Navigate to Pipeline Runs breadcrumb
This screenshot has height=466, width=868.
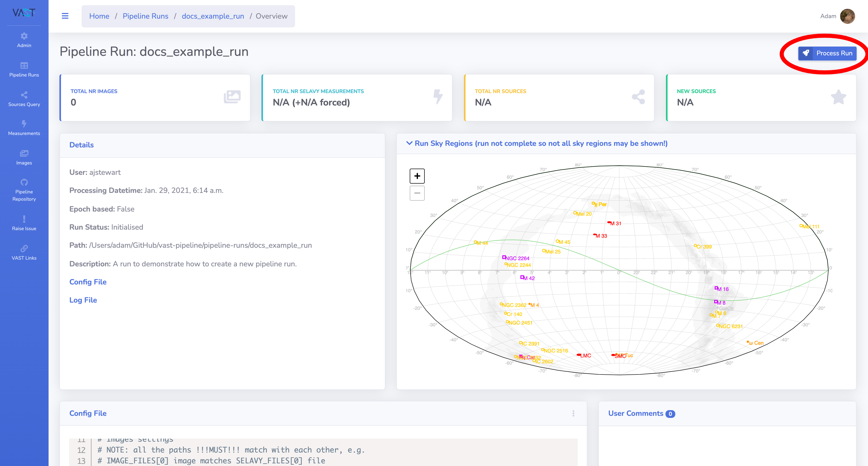[x=145, y=16]
